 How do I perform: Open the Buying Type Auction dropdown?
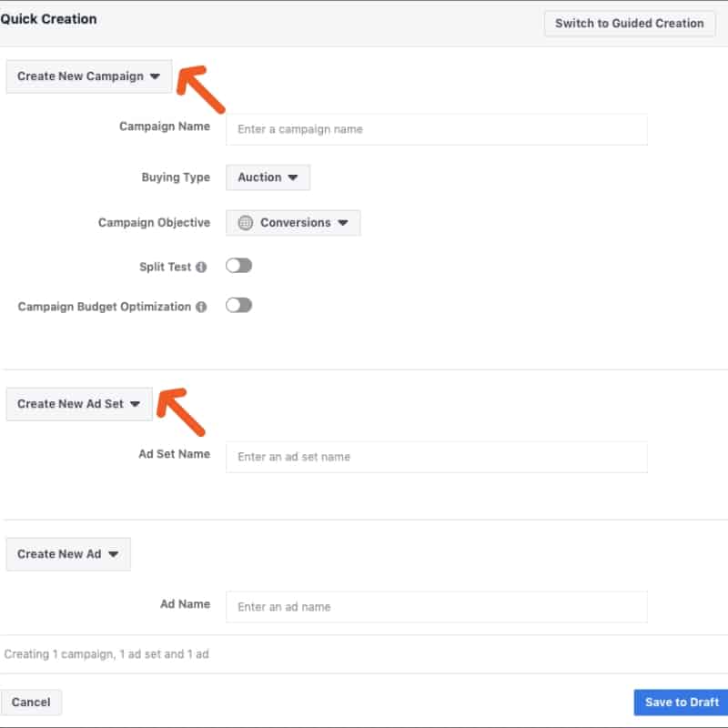[268, 177]
